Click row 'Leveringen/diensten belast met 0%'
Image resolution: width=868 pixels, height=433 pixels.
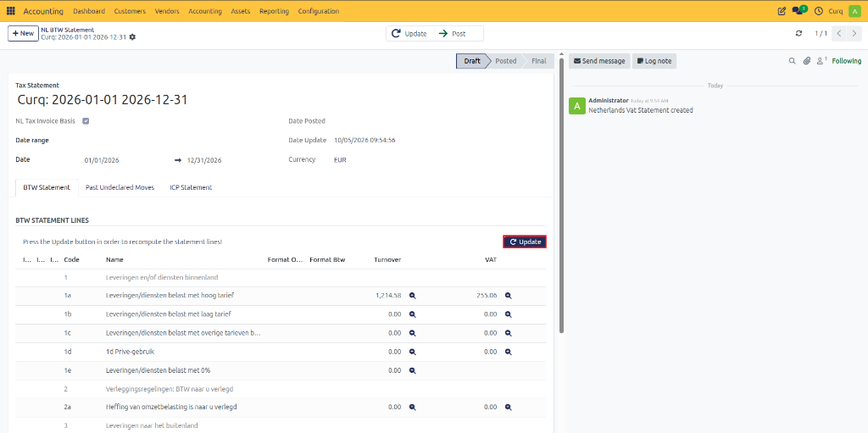pos(281,370)
